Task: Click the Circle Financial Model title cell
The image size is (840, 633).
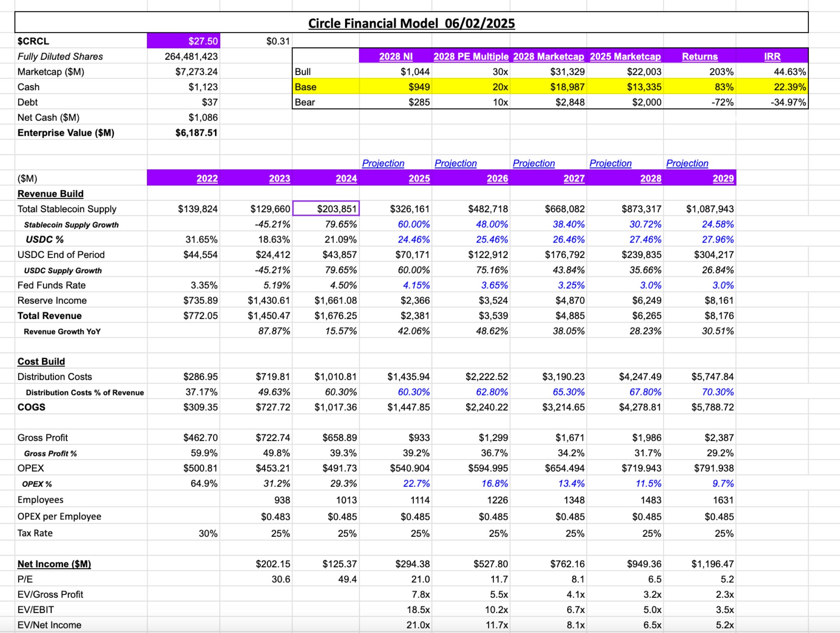Action: (411, 23)
